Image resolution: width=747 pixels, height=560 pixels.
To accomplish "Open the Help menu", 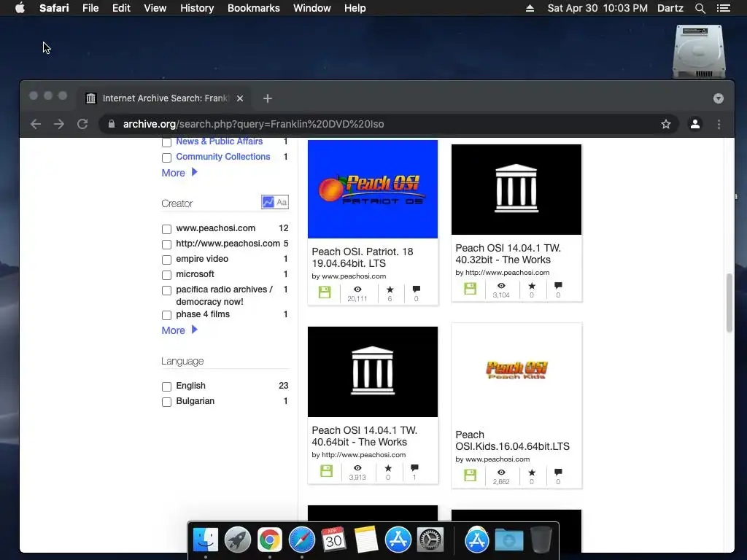I will tap(355, 8).
